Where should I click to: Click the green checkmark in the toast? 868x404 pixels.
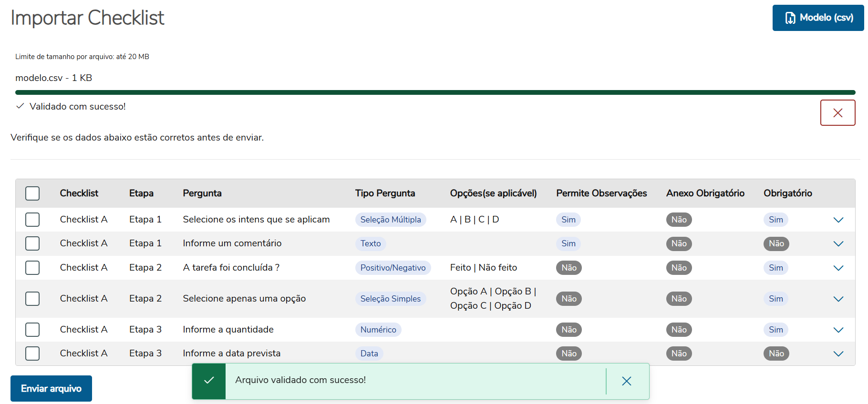pyautogui.click(x=209, y=381)
